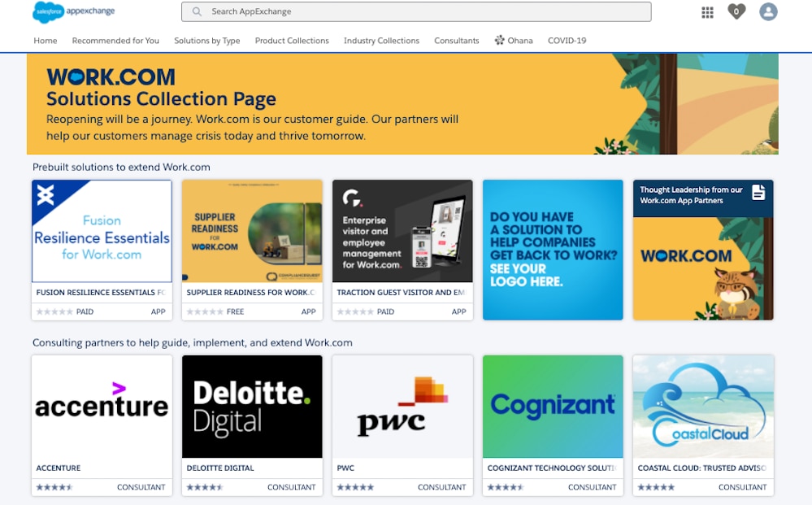This screenshot has width=812, height=505.
Task: Expand the Product Collections menu
Action: pyautogui.click(x=292, y=41)
